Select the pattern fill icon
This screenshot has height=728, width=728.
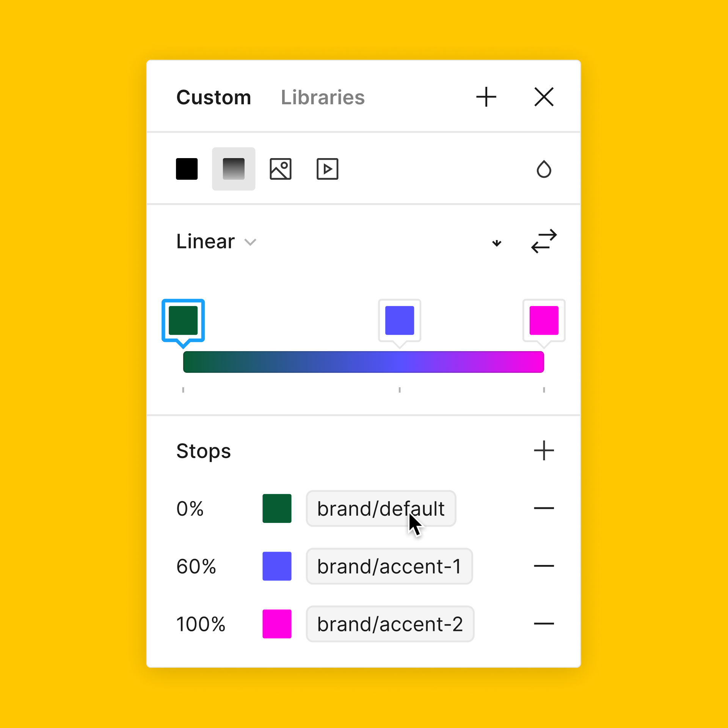(280, 169)
